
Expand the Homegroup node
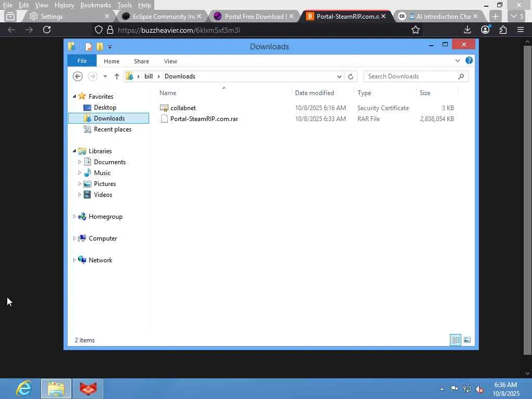tap(74, 217)
